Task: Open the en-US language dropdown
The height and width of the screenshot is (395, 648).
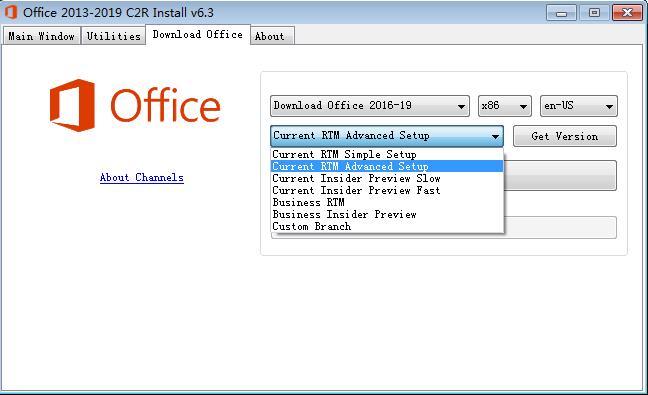Action: [x=579, y=106]
